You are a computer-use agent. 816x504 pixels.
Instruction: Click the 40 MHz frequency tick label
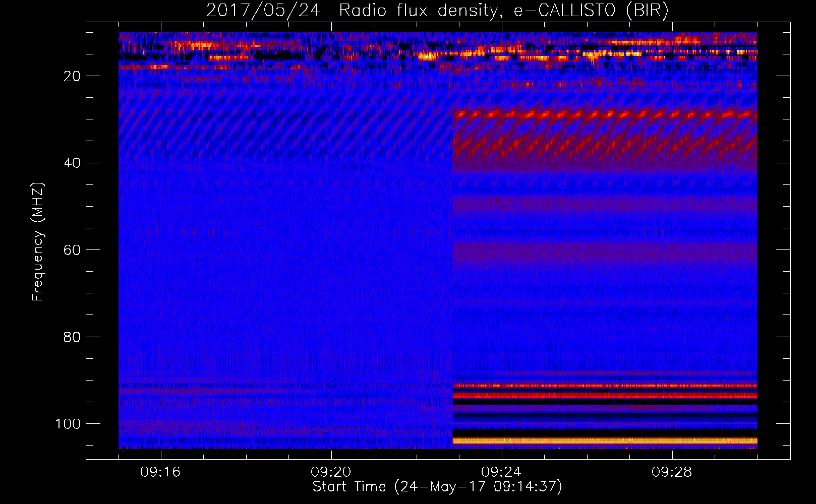click(x=73, y=163)
